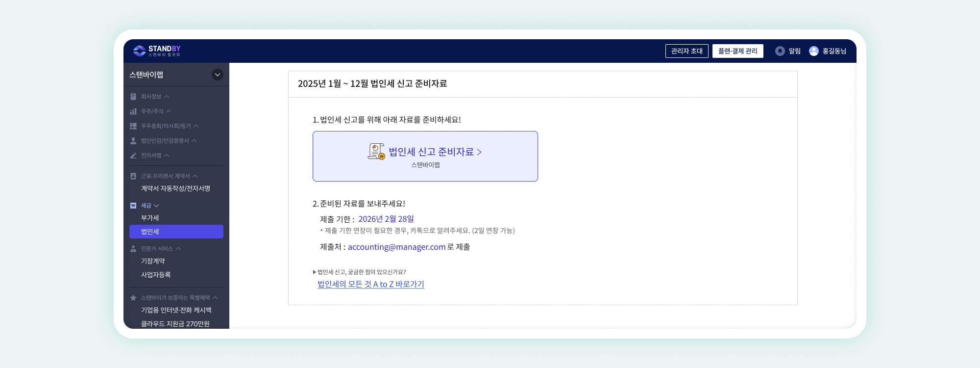
Task: Open 법인세의 모든 것 A to Z 바로가기
Action: tap(371, 284)
